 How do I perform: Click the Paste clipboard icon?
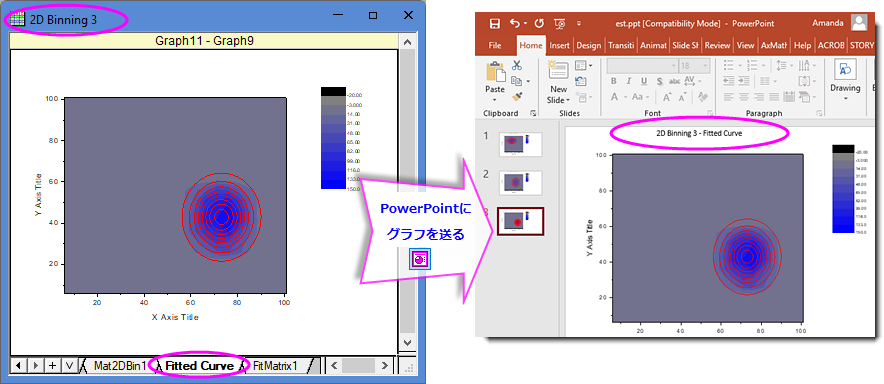pyautogui.click(x=496, y=71)
